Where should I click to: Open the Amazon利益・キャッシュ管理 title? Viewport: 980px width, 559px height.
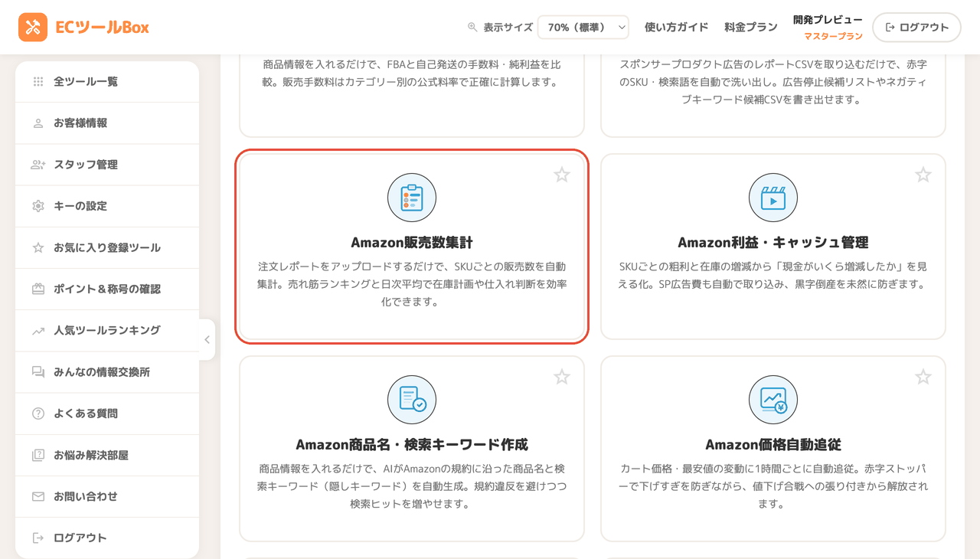pyautogui.click(x=773, y=243)
